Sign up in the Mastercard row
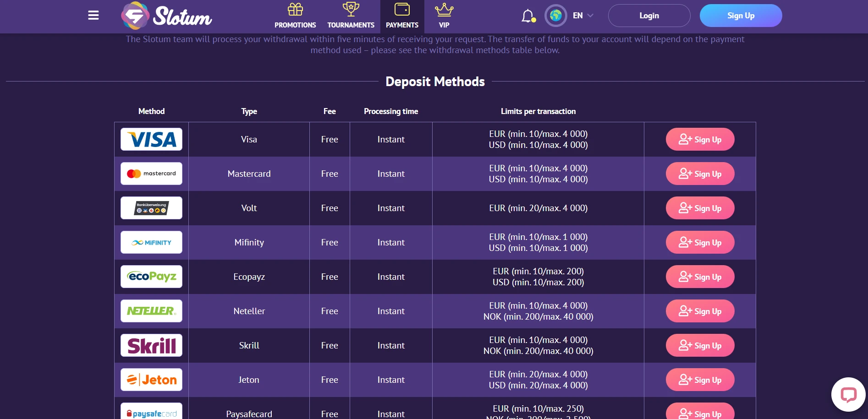 pos(700,174)
